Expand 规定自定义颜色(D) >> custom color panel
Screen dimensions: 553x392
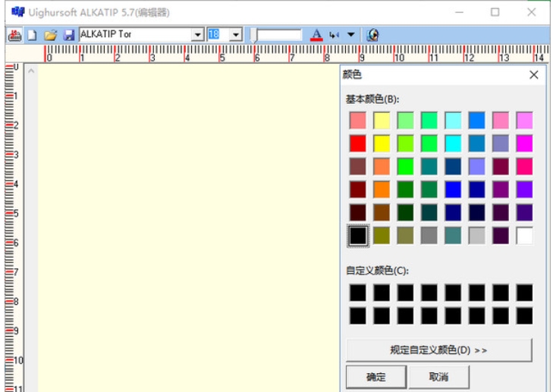click(438, 350)
